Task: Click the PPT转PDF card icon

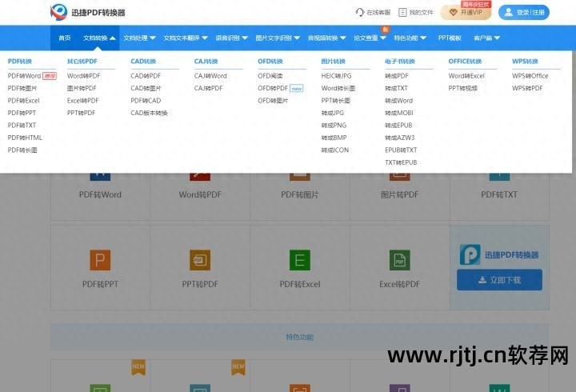Action: coord(200,260)
